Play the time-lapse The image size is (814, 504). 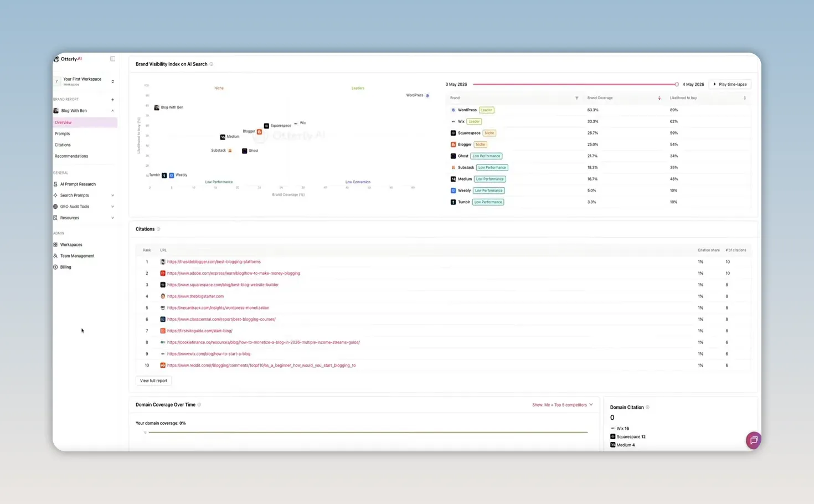tap(730, 84)
